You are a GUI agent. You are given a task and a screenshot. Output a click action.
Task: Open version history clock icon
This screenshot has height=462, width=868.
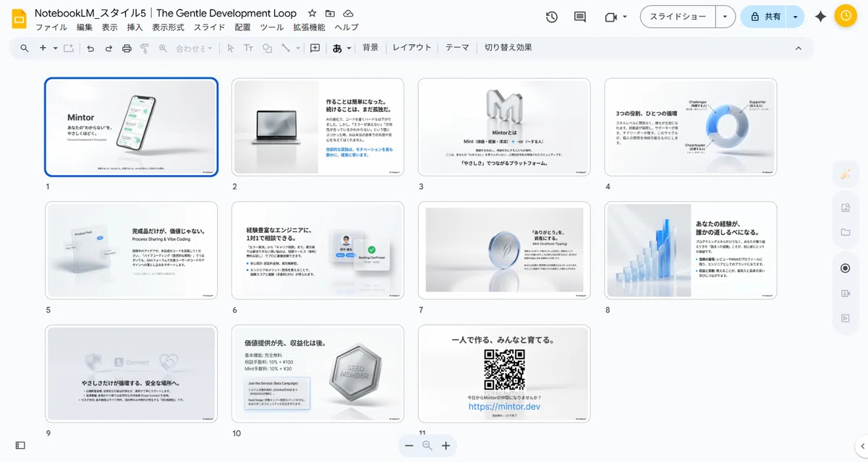[552, 17]
